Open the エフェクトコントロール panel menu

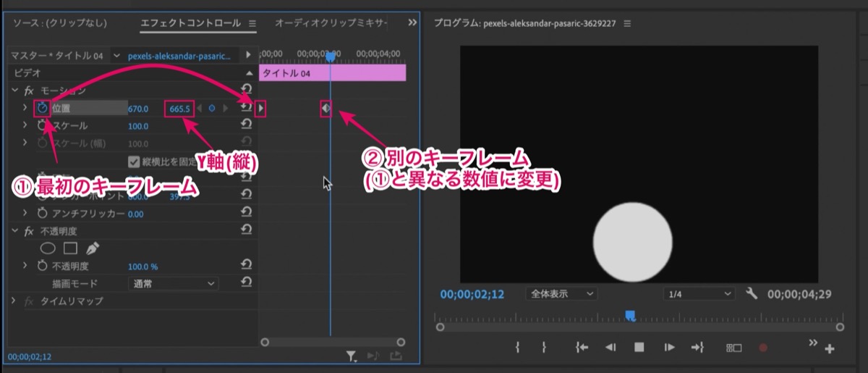252,23
